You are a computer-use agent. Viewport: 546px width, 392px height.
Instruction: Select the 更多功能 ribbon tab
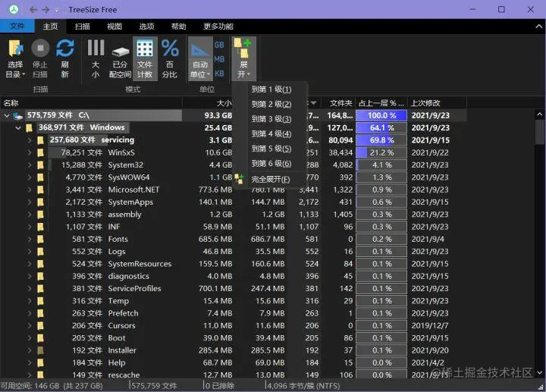click(218, 26)
